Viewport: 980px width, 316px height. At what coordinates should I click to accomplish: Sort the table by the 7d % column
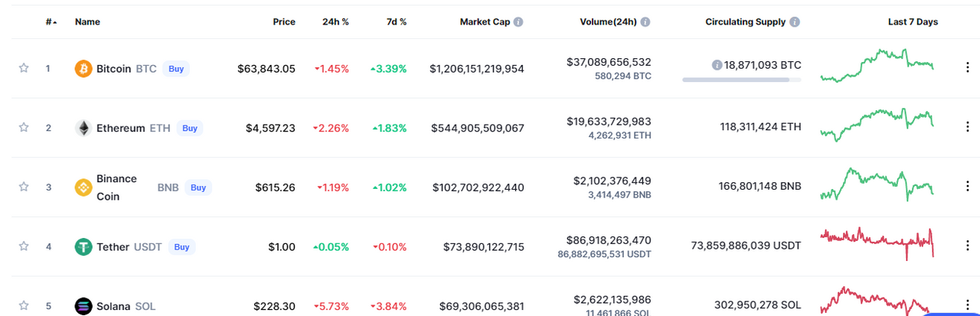[397, 22]
